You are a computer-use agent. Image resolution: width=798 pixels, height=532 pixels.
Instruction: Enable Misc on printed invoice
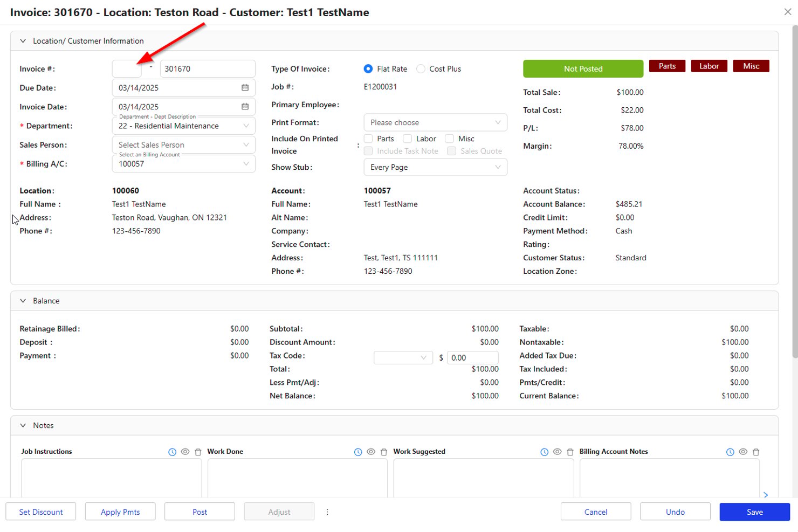[x=449, y=139]
